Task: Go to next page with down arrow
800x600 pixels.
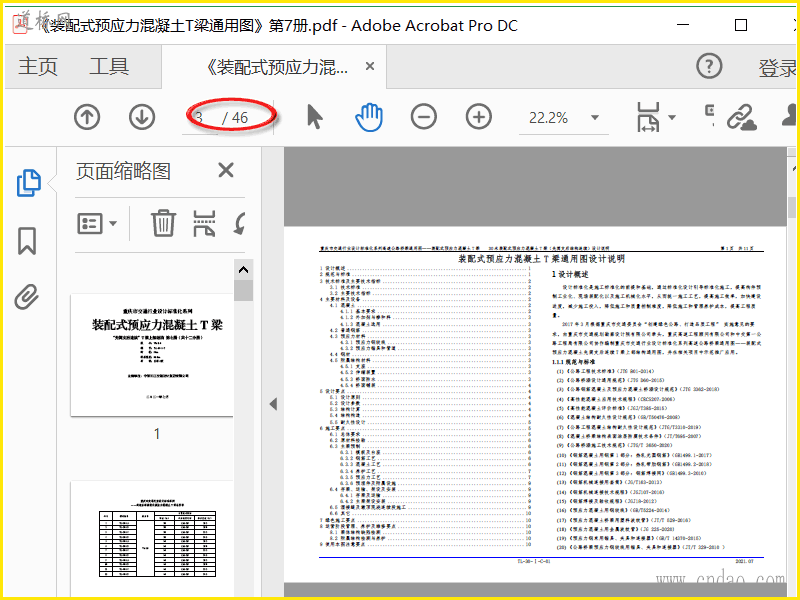Action: click(142, 117)
